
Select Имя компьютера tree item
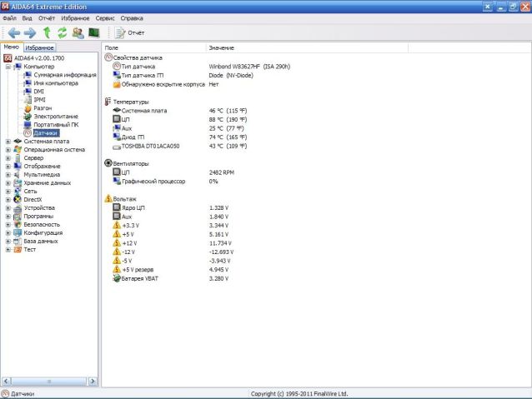tap(56, 83)
